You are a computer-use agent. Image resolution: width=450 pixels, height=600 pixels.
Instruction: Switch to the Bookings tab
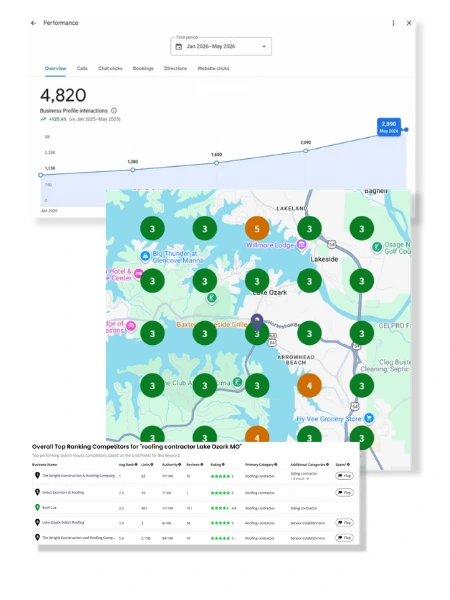143,68
